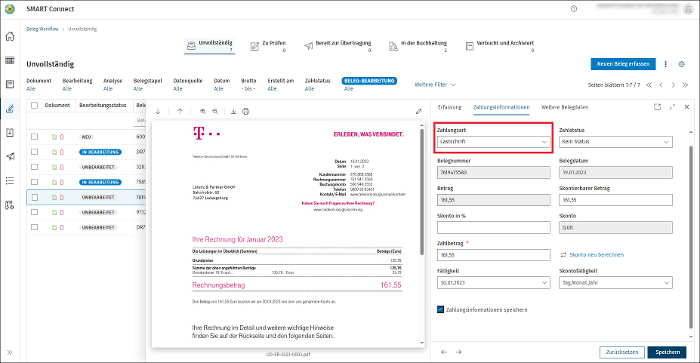
Task: Click the table grid icon in the sidebar
Action: tap(10, 60)
